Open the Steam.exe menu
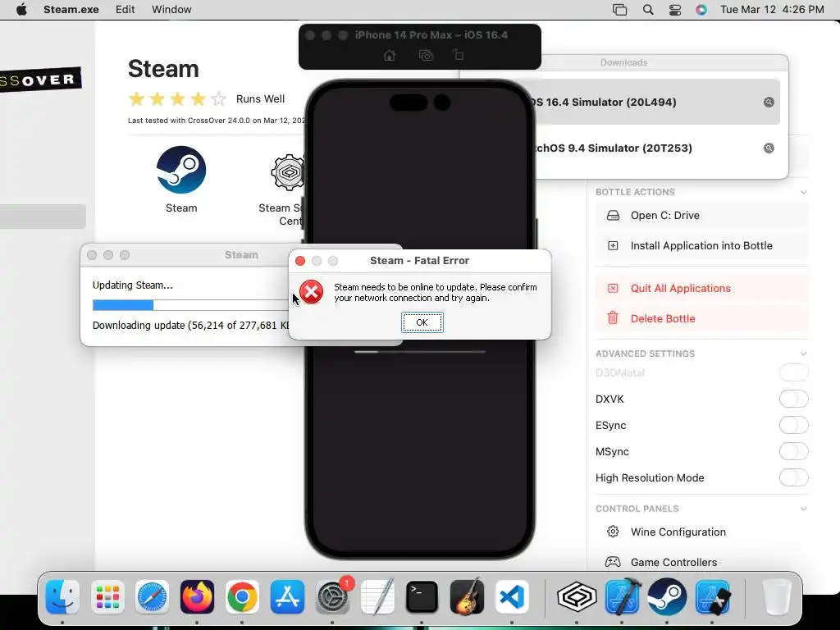This screenshot has width=840, height=630. [x=71, y=10]
